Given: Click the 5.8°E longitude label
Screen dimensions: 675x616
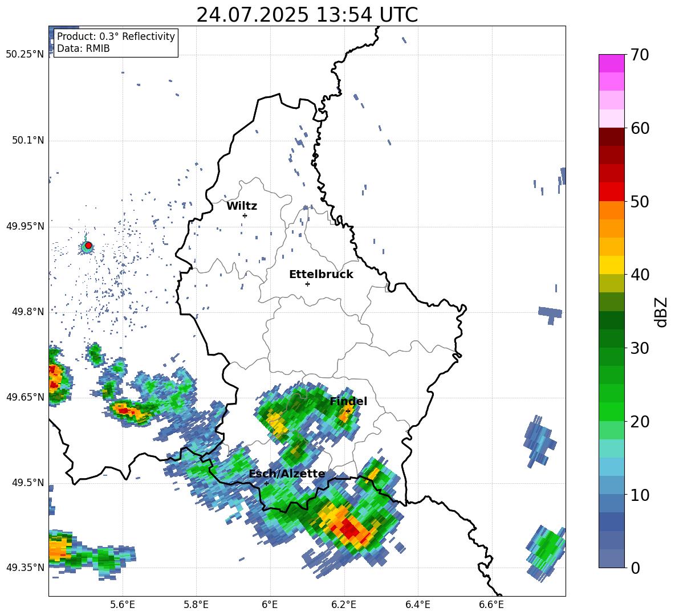Looking at the screenshot, I should point(196,605).
